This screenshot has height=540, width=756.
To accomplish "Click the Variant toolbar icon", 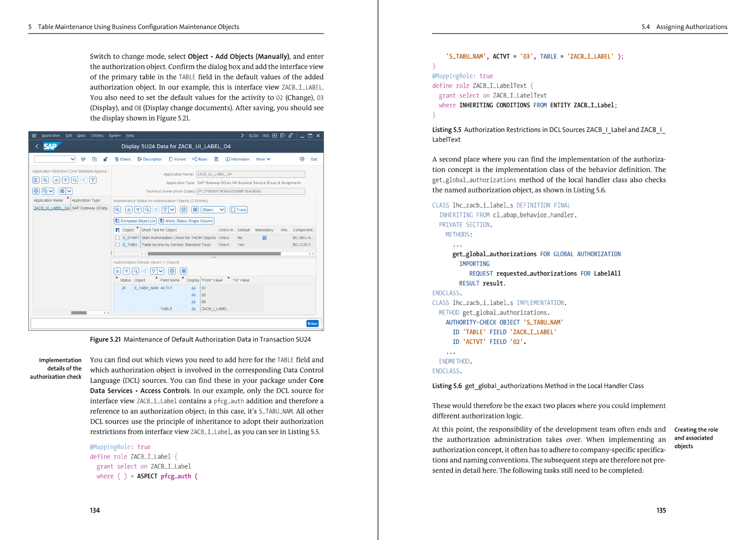I will (177, 159).
